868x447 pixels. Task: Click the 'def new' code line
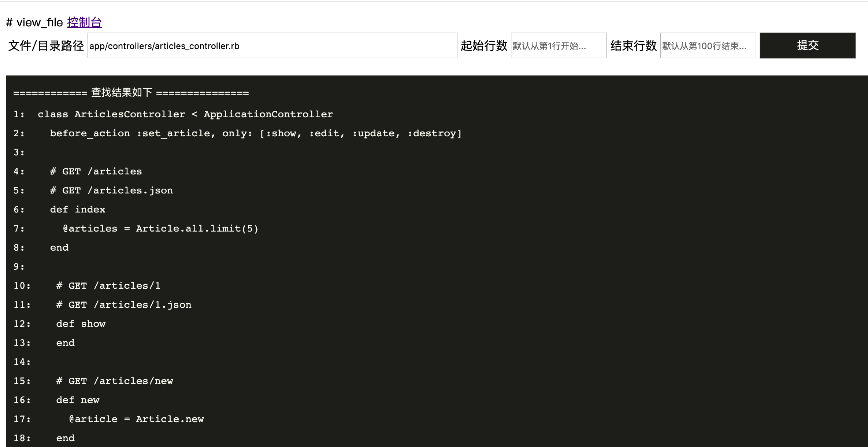[x=78, y=400]
